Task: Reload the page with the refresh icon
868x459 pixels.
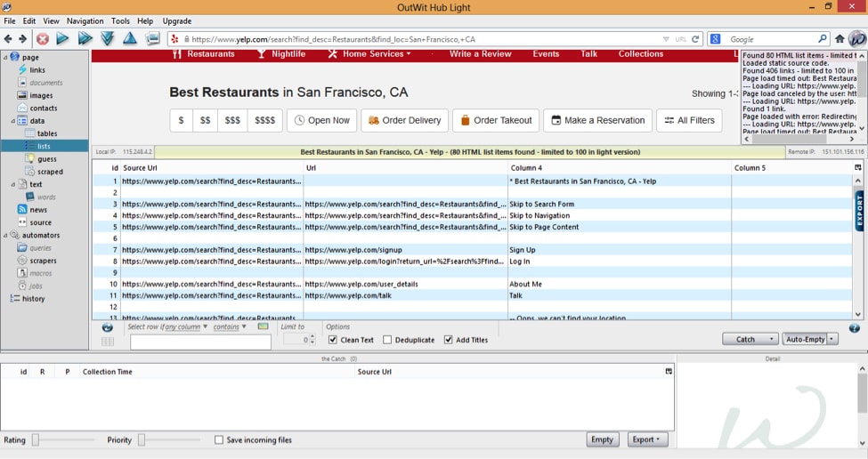Action: click(695, 39)
